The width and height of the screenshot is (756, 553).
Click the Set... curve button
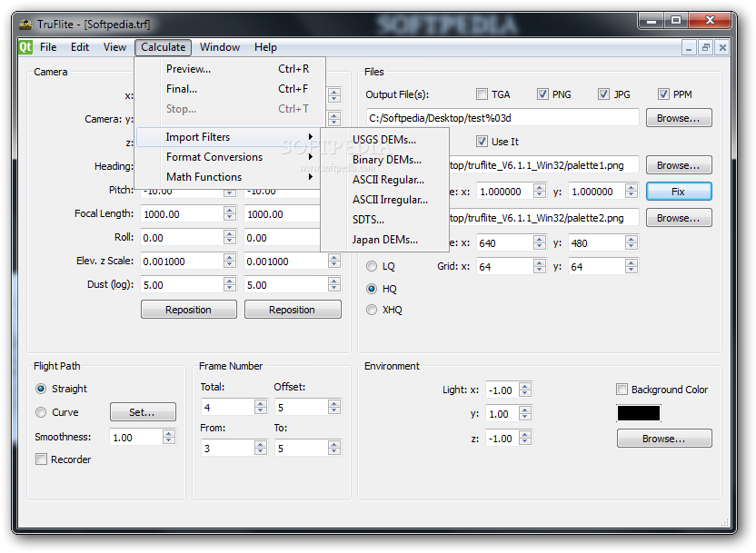(x=143, y=412)
